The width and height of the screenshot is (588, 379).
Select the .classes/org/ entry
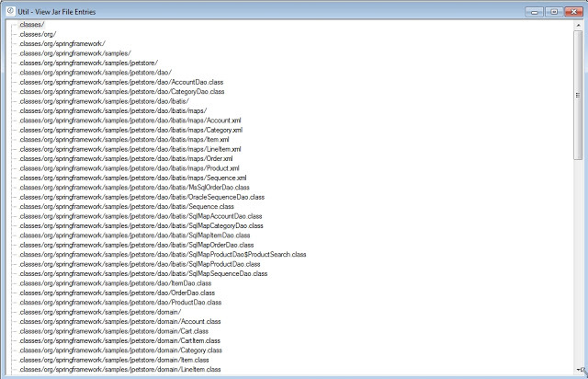point(37,34)
